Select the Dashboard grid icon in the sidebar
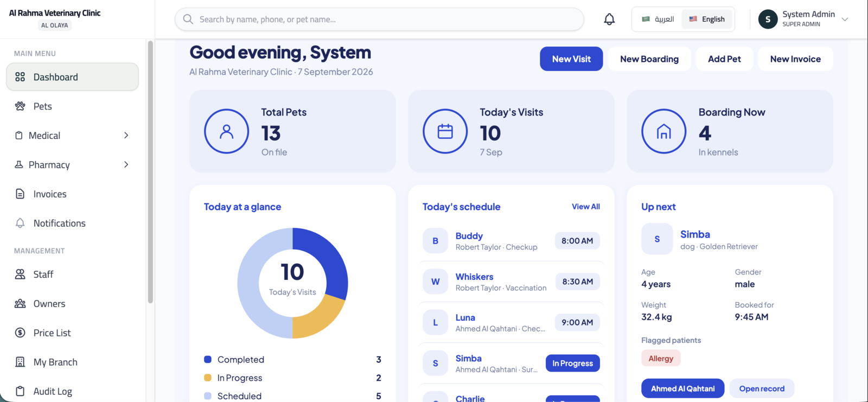 point(20,77)
